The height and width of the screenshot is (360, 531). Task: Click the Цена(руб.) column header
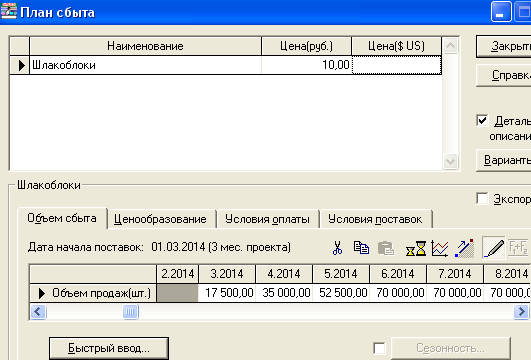[x=306, y=46]
